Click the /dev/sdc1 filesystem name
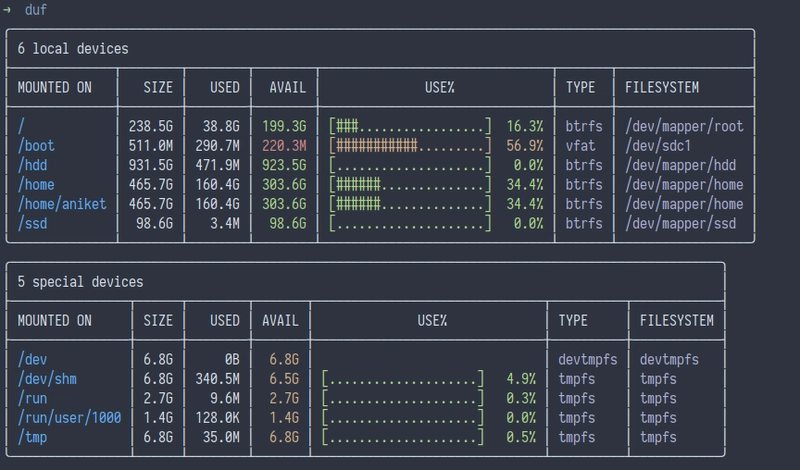This screenshot has height=470, width=800. [x=660, y=146]
